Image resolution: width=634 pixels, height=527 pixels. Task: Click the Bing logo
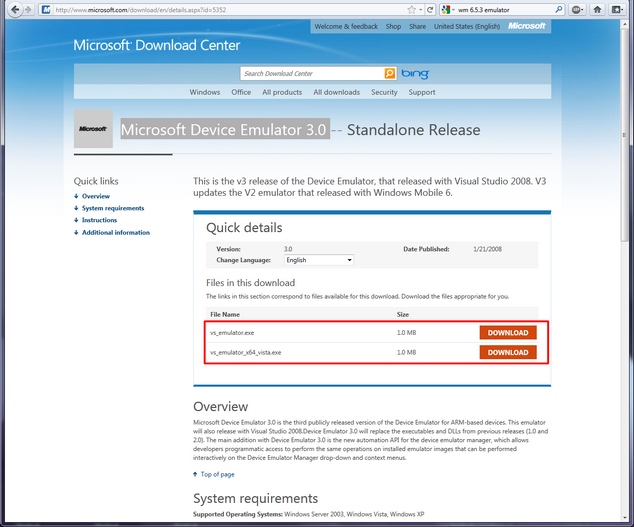coord(415,74)
